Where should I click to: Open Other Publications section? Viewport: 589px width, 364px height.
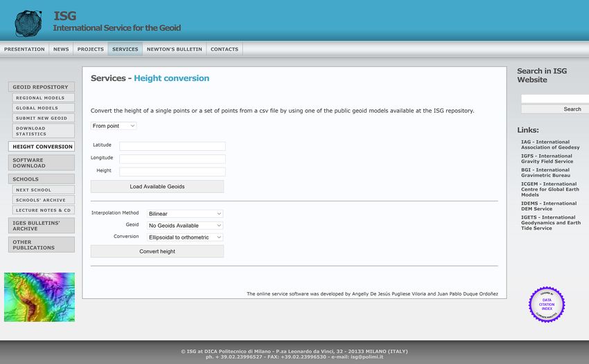click(42, 245)
